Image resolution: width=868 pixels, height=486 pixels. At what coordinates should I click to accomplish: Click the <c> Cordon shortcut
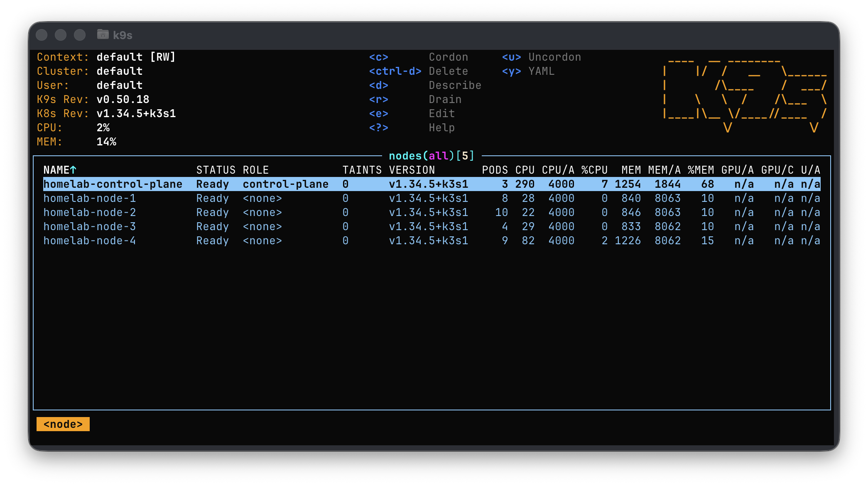point(418,57)
